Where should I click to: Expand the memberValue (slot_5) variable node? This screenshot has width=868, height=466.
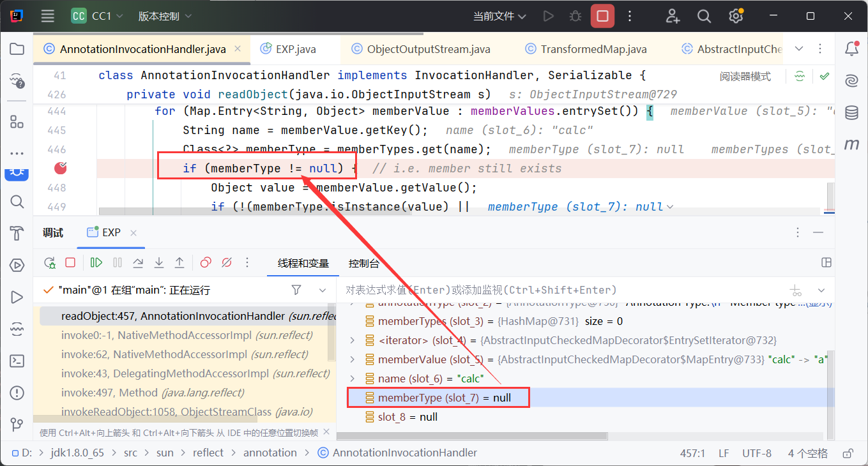click(352, 359)
